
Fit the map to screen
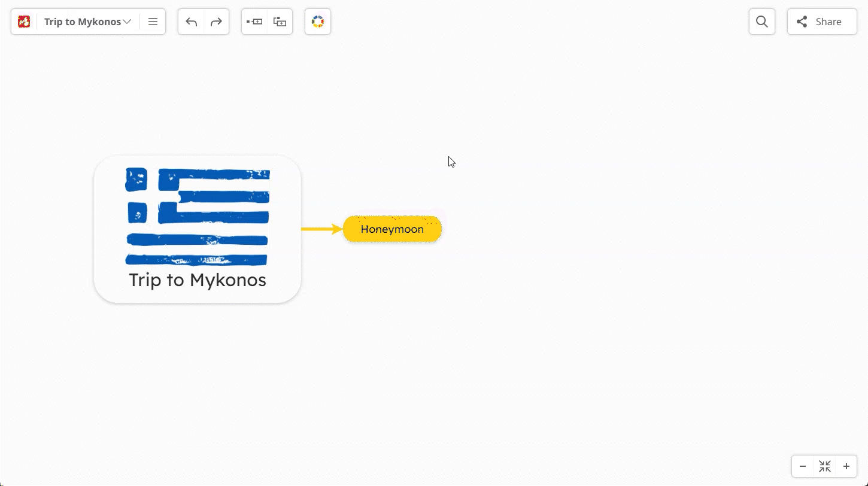[x=825, y=466]
